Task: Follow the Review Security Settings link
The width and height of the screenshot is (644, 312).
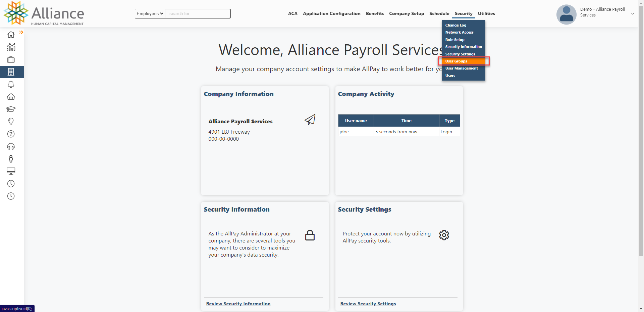Action: (368, 304)
